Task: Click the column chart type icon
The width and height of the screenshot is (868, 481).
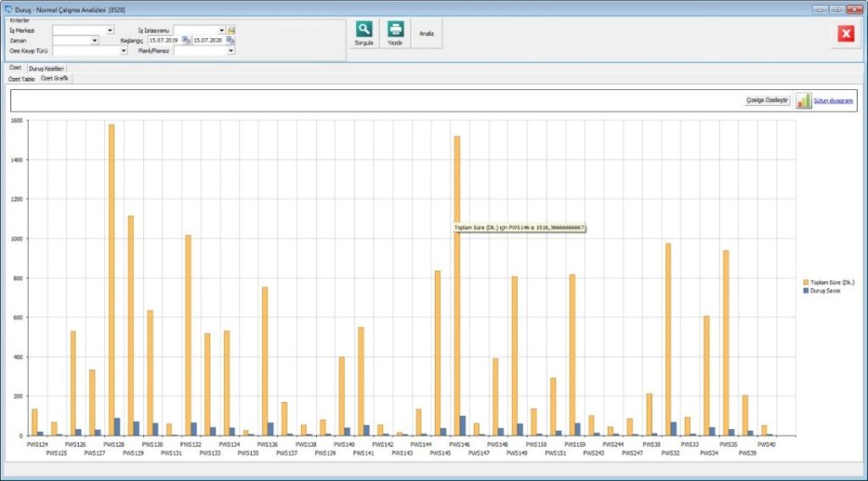Action: click(x=804, y=100)
